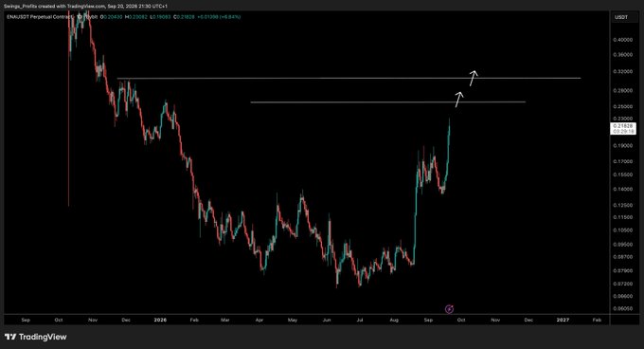Click the 0.09500 price axis label

coord(622,244)
